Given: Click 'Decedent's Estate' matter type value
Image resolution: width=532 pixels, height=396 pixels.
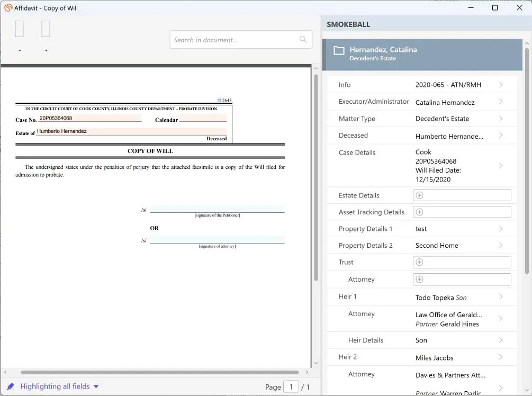Looking at the screenshot, I should point(442,119).
